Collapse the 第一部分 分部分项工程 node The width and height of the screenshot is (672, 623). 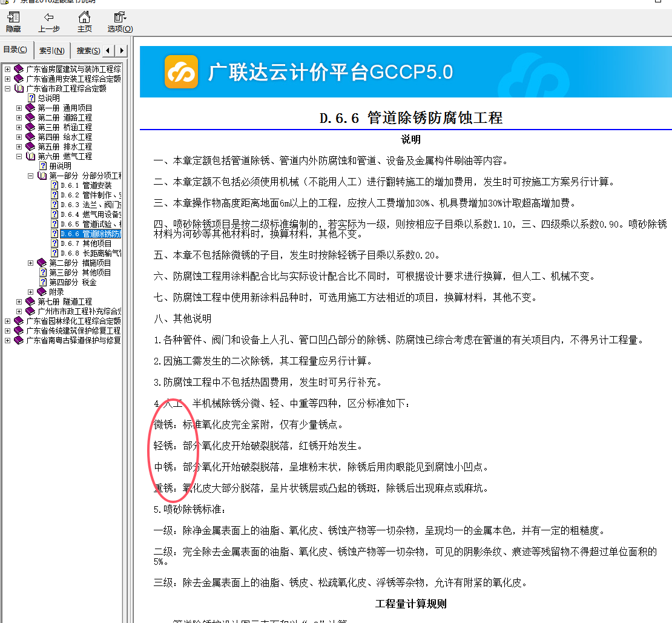click(x=30, y=176)
